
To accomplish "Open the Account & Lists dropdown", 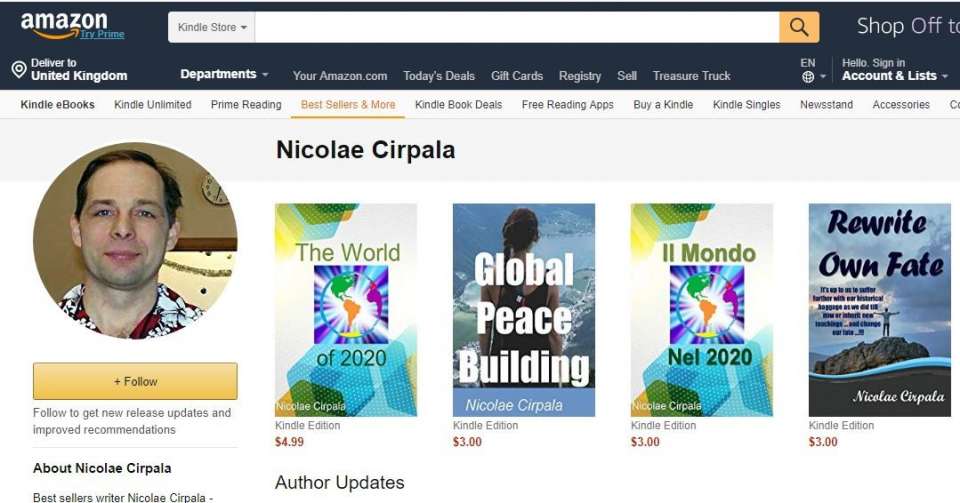I will [x=894, y=76].
